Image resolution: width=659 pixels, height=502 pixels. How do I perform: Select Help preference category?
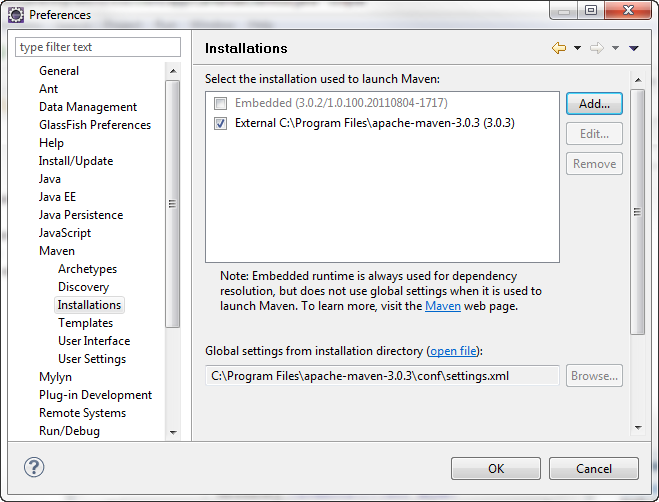51,143
